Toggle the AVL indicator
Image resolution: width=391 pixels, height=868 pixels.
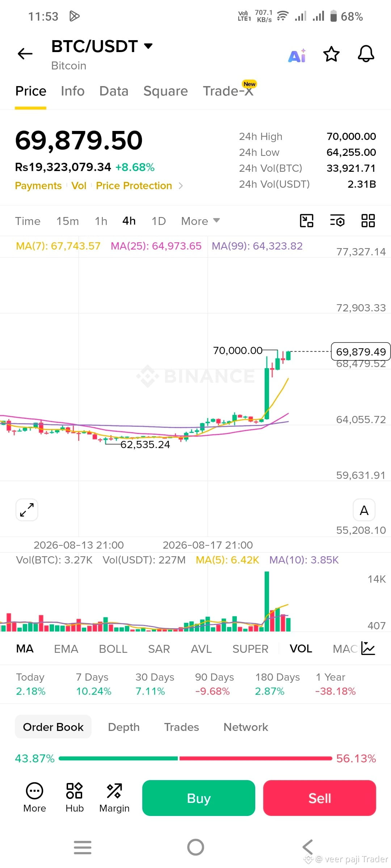(201, 649)
